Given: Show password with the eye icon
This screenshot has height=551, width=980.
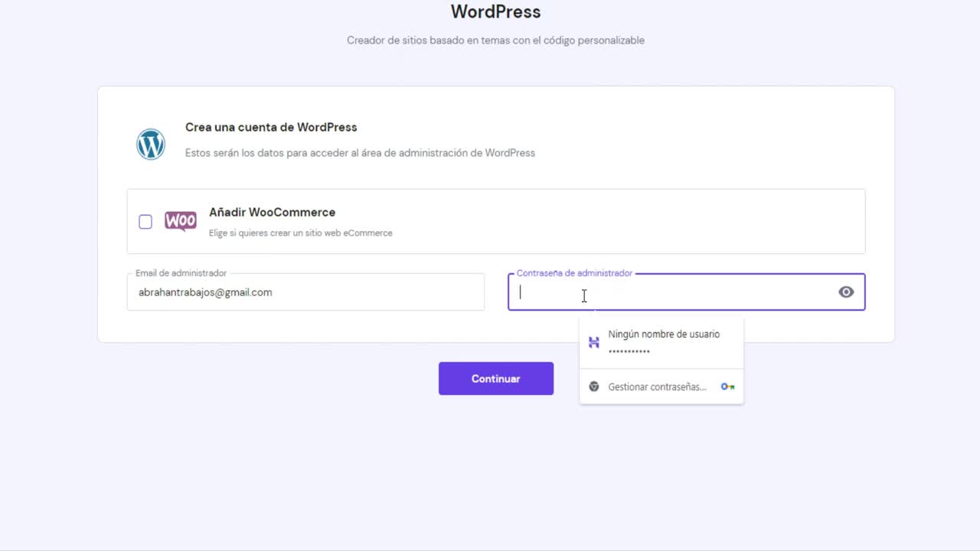Looking at the screenshot, I should tap(846, 292).
